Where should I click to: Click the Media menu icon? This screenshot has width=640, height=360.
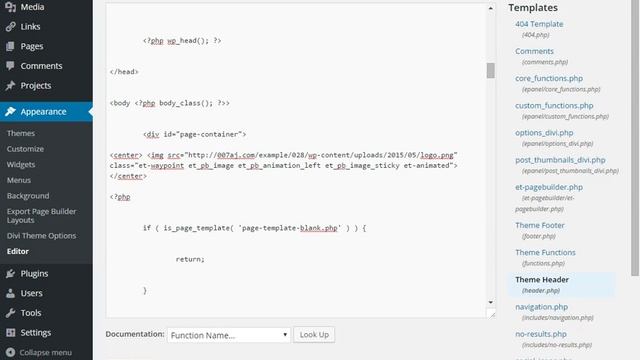11,7
